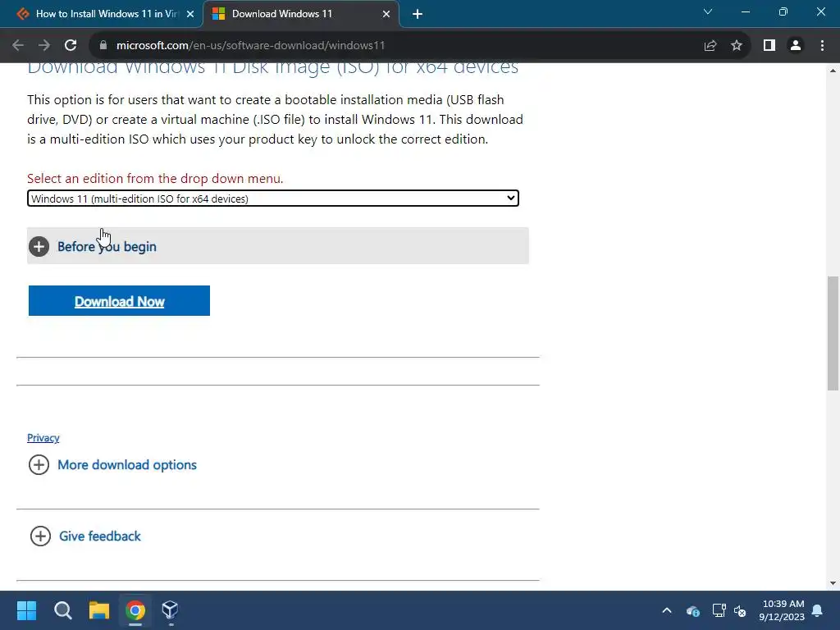Open taskbar Search
840x630 pixels.
coord(62,610)
